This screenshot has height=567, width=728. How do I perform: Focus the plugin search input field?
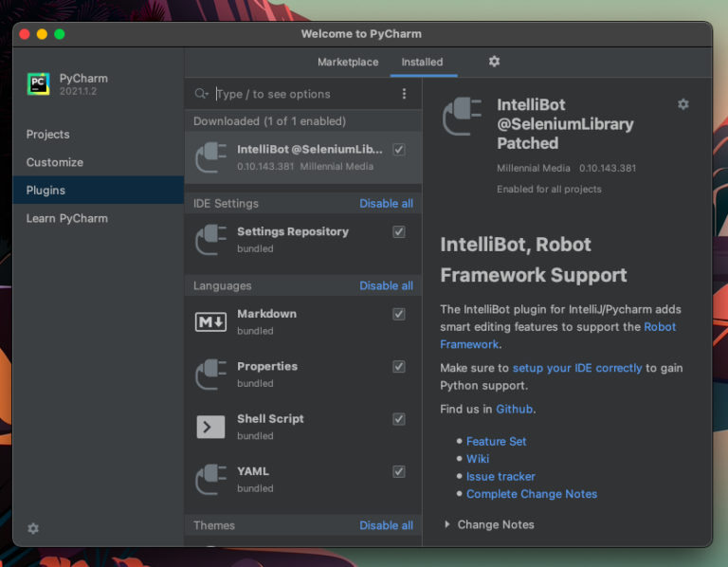pyautogui.click(x=304, y=94)
